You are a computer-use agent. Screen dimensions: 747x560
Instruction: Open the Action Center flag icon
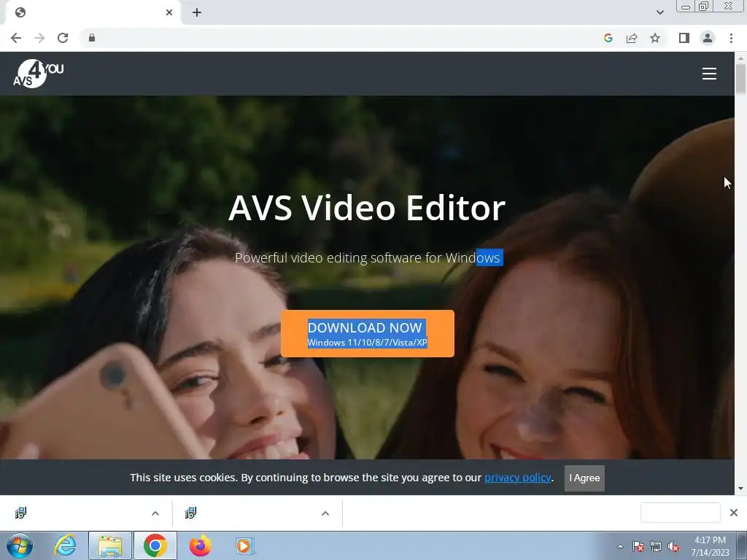638,546
